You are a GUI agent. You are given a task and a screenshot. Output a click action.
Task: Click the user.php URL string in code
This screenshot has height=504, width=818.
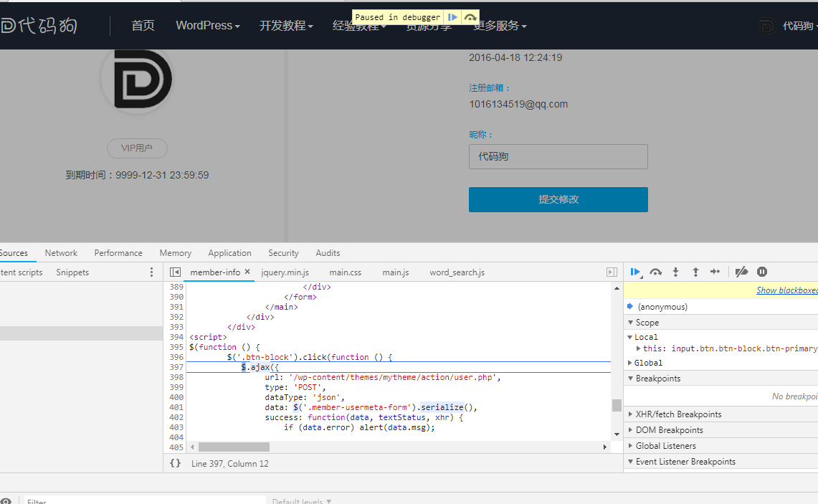[392, 377]
